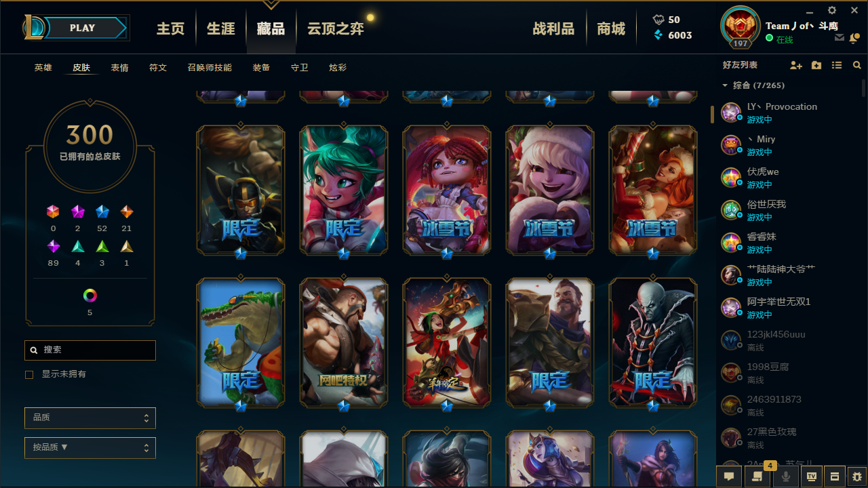Open the chat bubble icon at bottom

[x=729, y=476]
